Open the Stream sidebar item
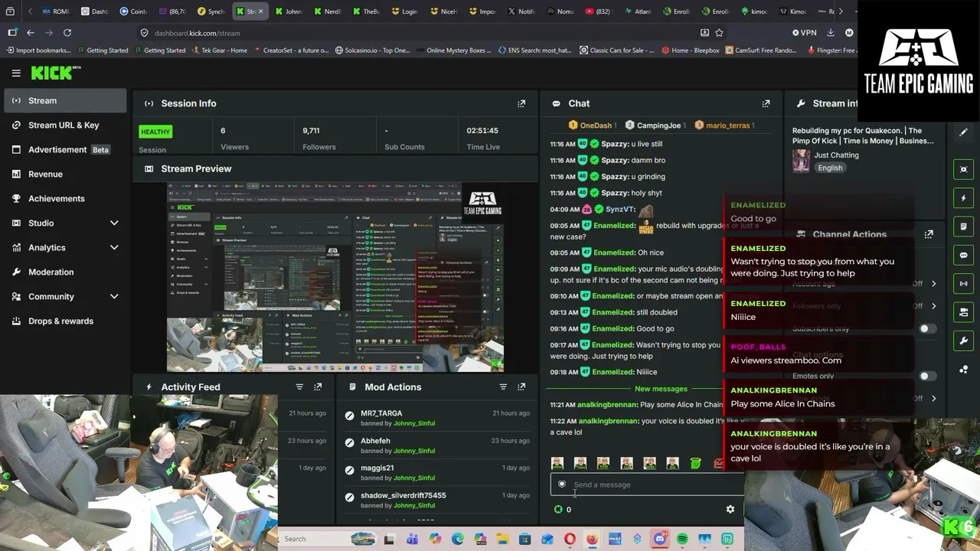This screenshot has width=980, height=551. coord(65,100)
